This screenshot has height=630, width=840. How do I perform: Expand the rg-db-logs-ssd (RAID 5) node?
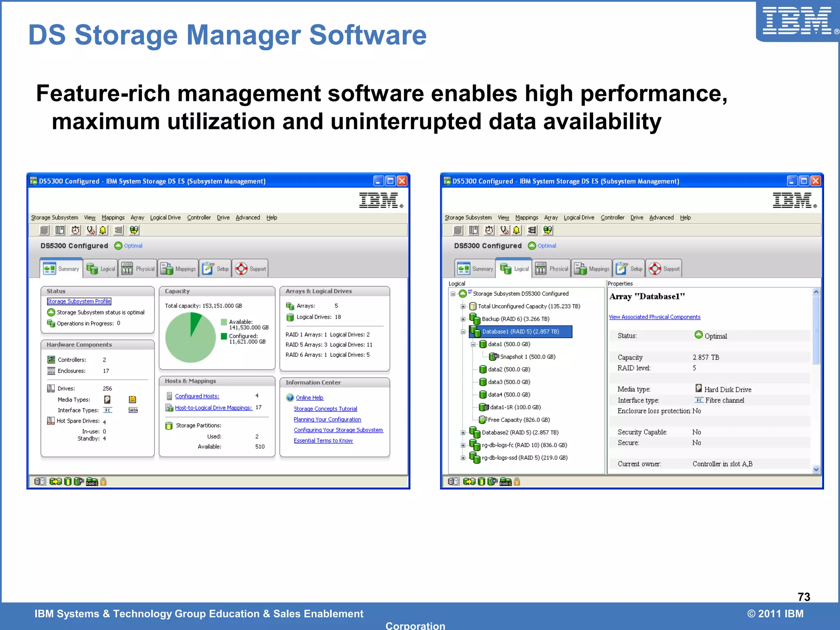(x=463, y=458)
